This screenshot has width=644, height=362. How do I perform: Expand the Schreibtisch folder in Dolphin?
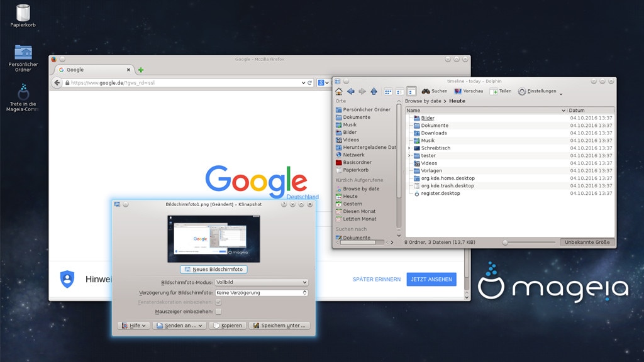coord(408,148)
